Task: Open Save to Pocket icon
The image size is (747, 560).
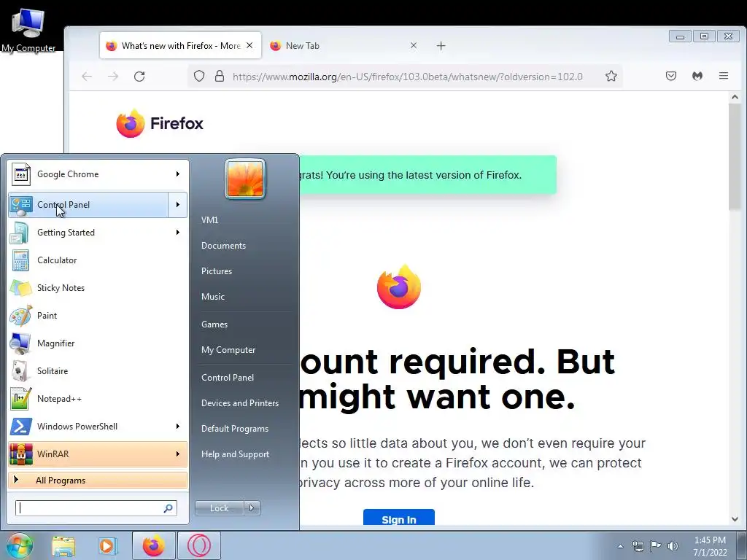Action: (x=671, y=76)
